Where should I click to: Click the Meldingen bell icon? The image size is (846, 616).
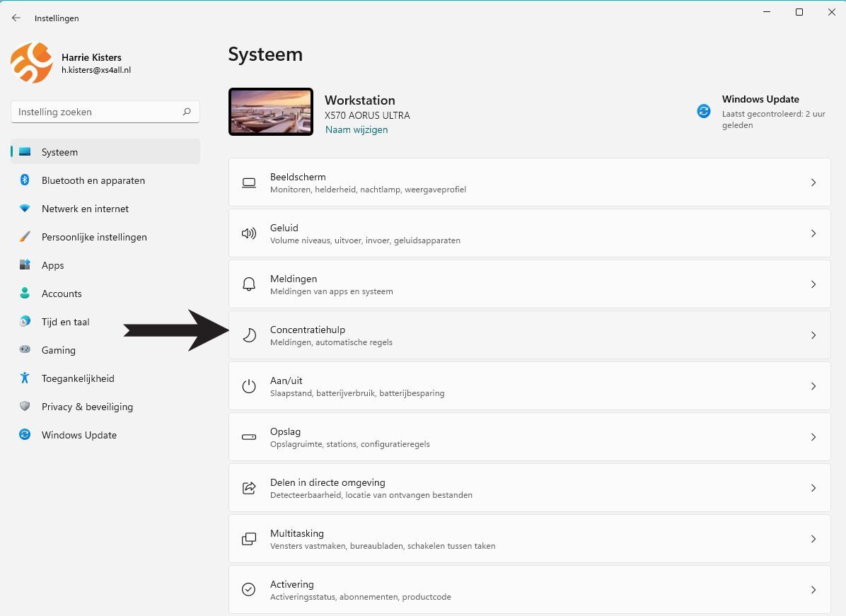(x=249, y=284)
